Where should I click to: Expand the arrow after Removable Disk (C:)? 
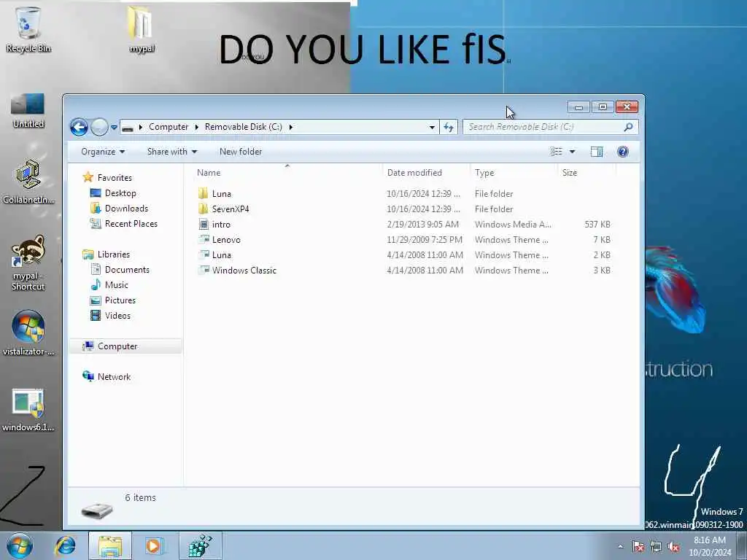click(290, 127)
